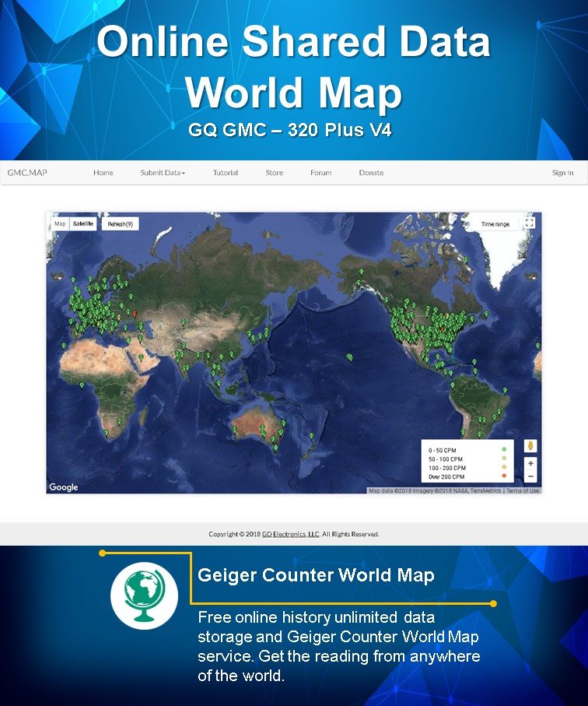This screenshot has height=706, width=588.
Task: Expand the Submit Data dropdown
Action: coord(163,173)
